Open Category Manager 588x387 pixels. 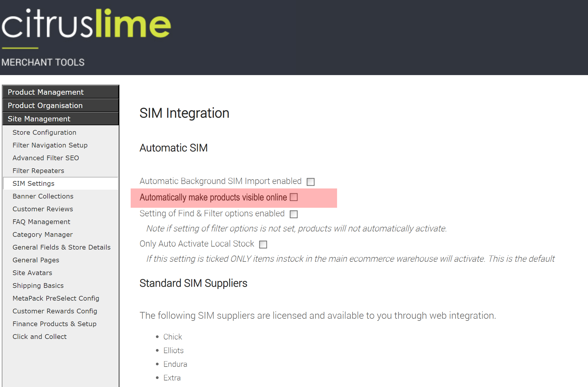point(42,234)
